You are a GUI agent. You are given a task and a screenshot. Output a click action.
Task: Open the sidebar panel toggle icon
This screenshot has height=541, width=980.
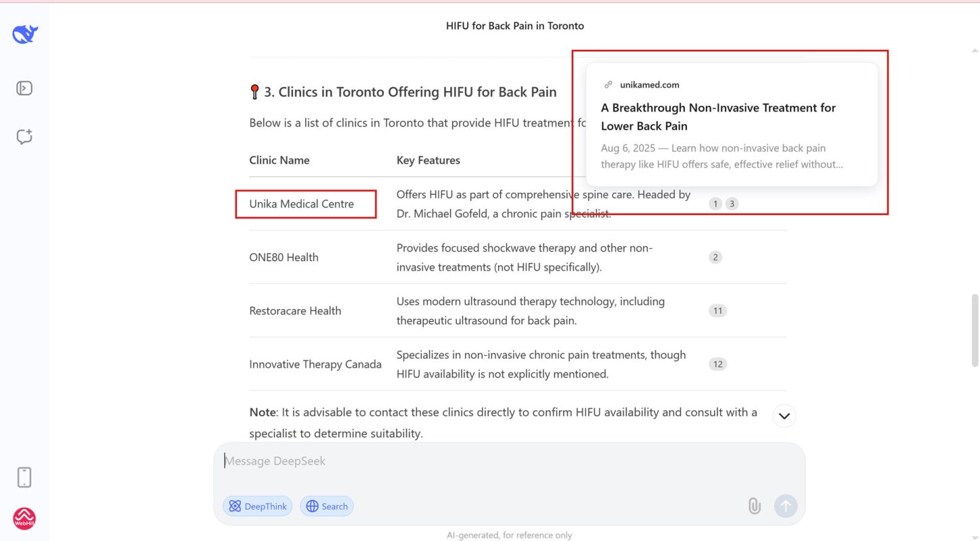(x=24, y=88)
